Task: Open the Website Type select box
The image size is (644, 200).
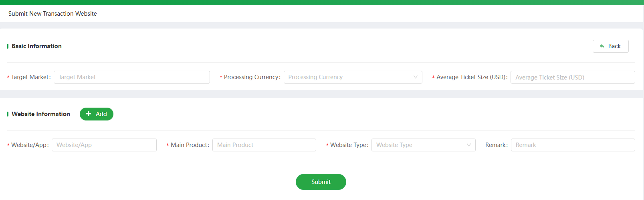Action: [x=424, y=145]
